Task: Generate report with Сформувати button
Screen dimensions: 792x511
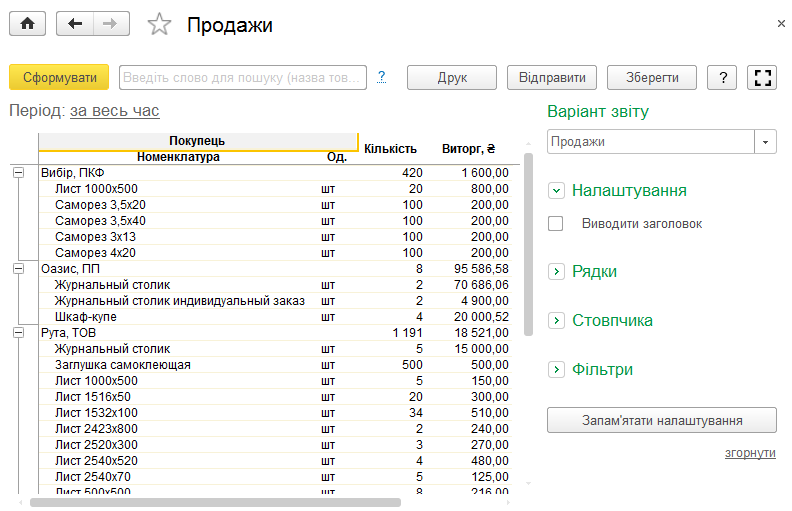Action: tap(59, 77)
